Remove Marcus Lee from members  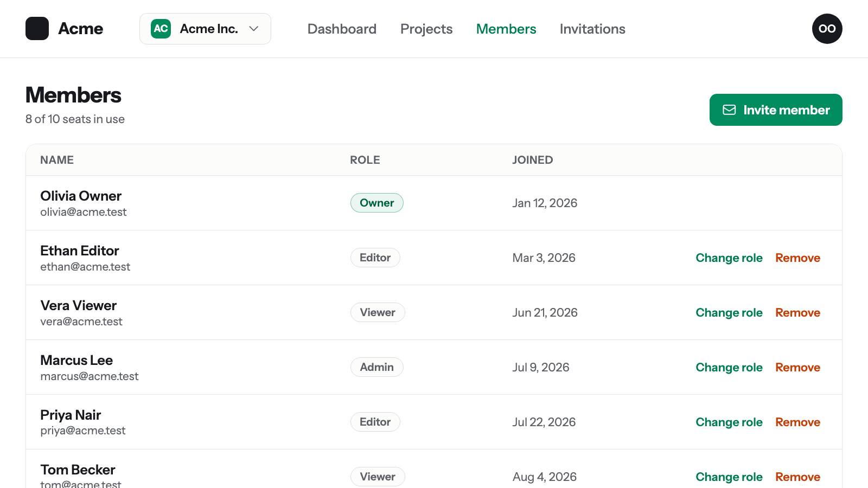[797, 368]
